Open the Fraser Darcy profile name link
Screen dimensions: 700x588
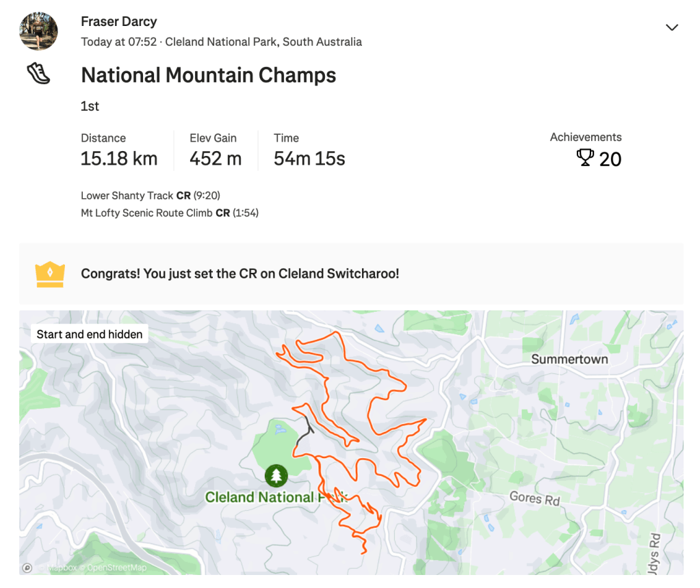click(x=118, y=22)
